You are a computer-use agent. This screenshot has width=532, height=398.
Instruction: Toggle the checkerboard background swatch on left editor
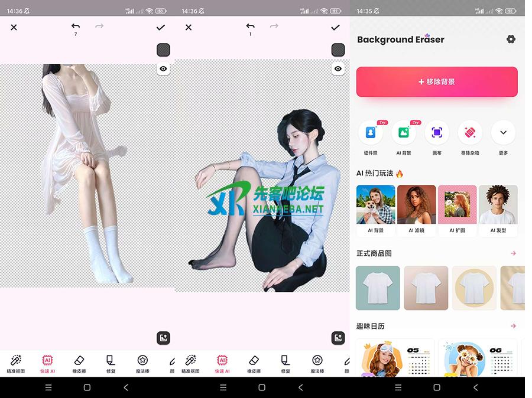tap(163, 50)
